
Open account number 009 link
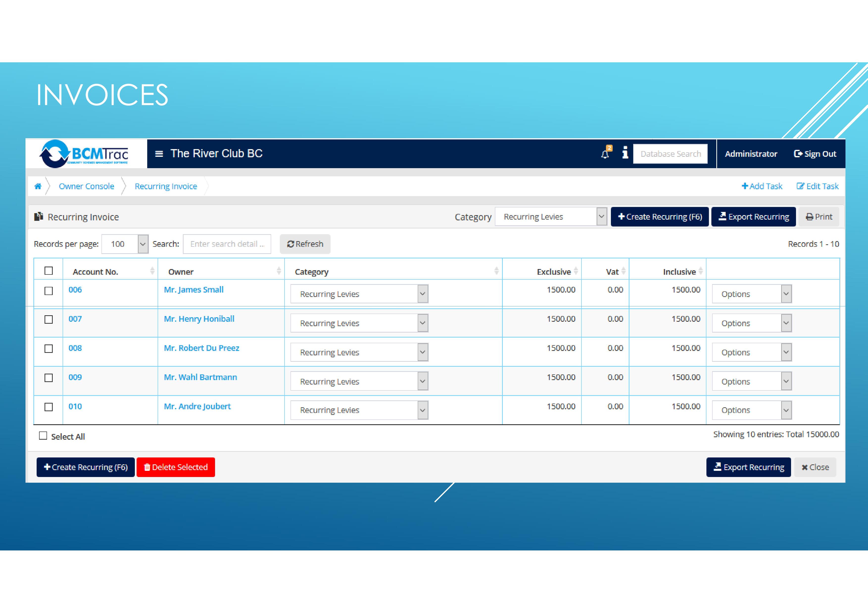[x=75, y=377]
